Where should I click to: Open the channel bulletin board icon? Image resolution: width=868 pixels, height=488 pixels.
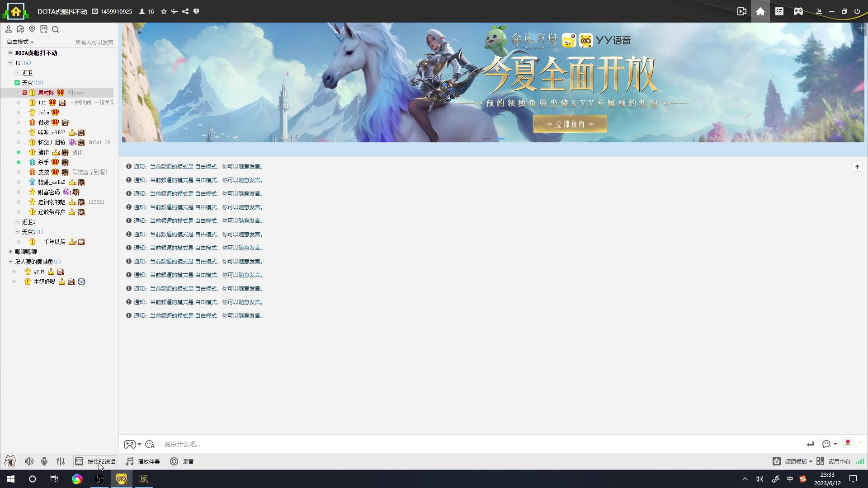pyautogui.click(x=44, y=29)
